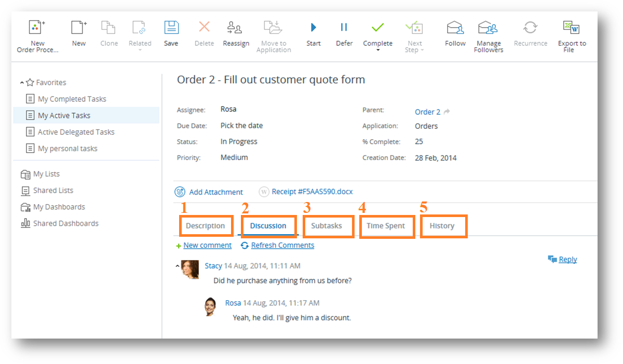Click Reply link on Stacy's comment
Image resolution: width=623 pixels, height=364 pixels.
pyautogui.click(x=567, y=259)
